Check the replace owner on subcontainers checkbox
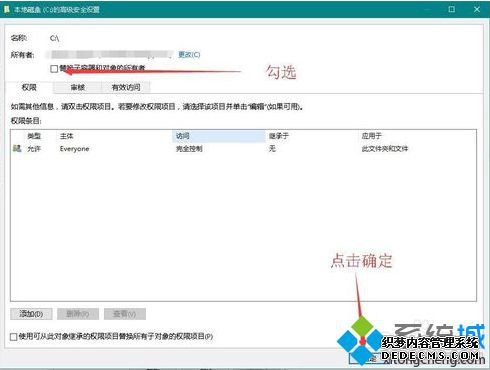490x370 pixels. click(x=54, y=69)
